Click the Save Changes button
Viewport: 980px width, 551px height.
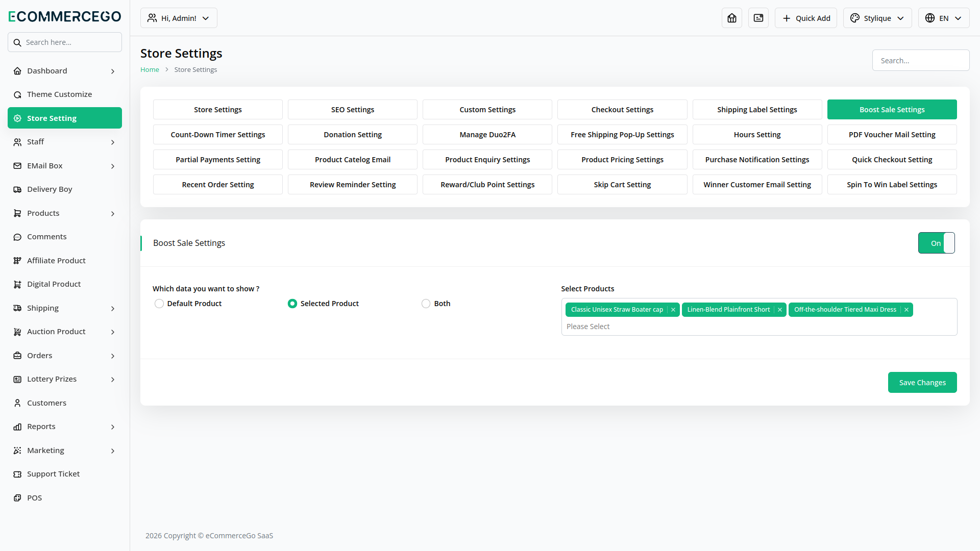(922, 383)
